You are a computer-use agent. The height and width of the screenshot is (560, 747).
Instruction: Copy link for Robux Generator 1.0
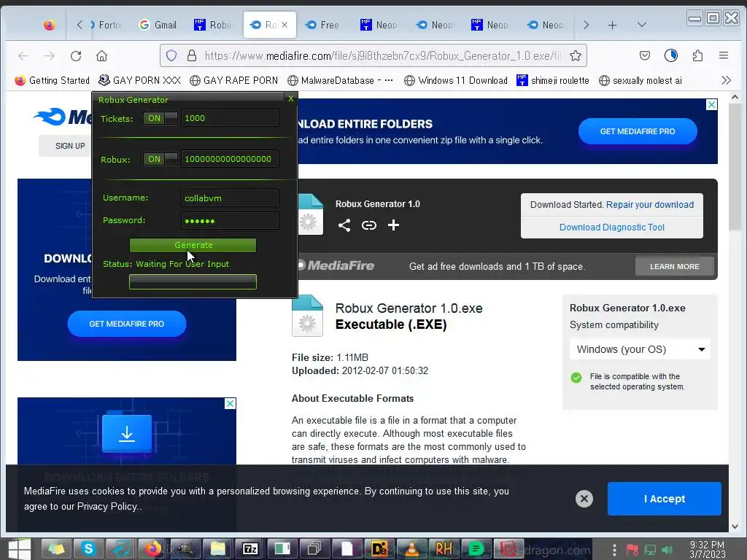point(368,225)
